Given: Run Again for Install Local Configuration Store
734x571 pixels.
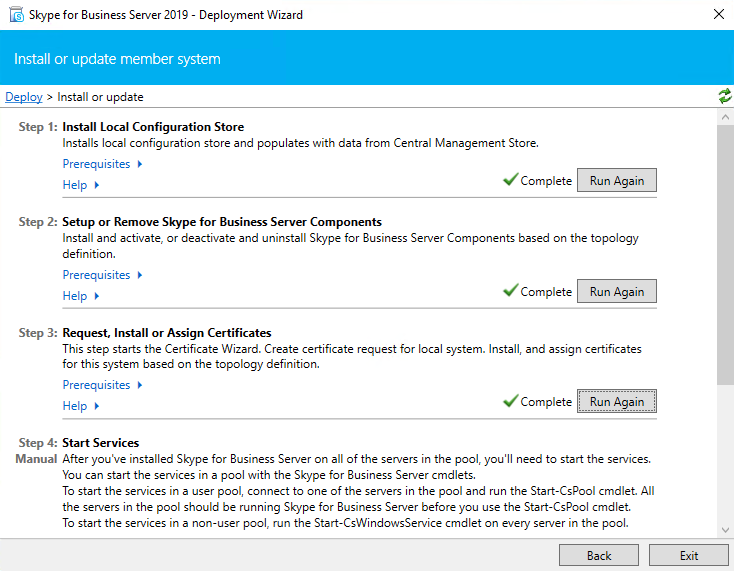Looking at the screenshot, I should 616,181.
